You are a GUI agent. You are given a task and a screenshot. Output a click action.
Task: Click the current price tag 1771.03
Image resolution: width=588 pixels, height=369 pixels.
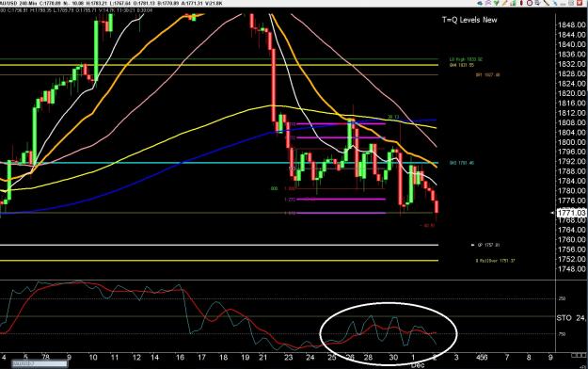click(x=571, y=213)
